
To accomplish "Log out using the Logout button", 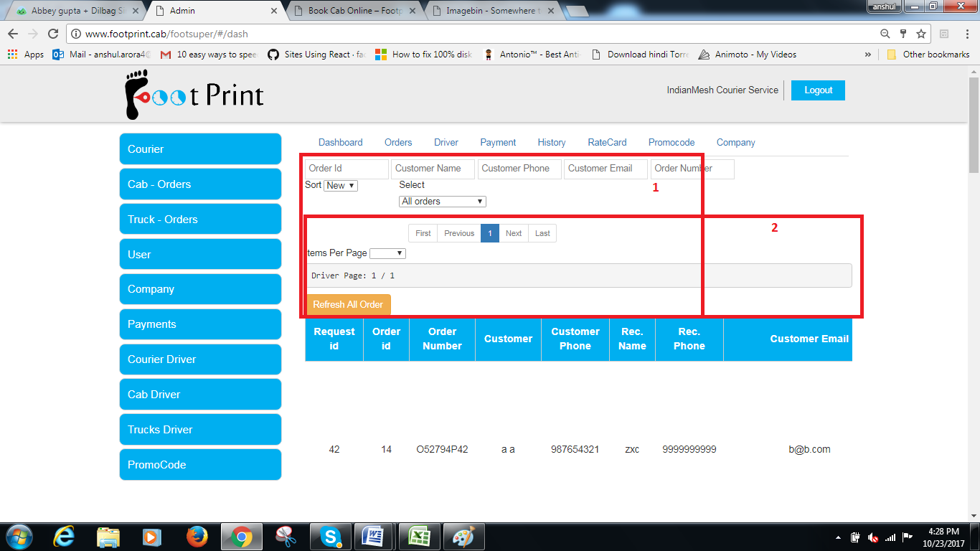I will [818, 90].
